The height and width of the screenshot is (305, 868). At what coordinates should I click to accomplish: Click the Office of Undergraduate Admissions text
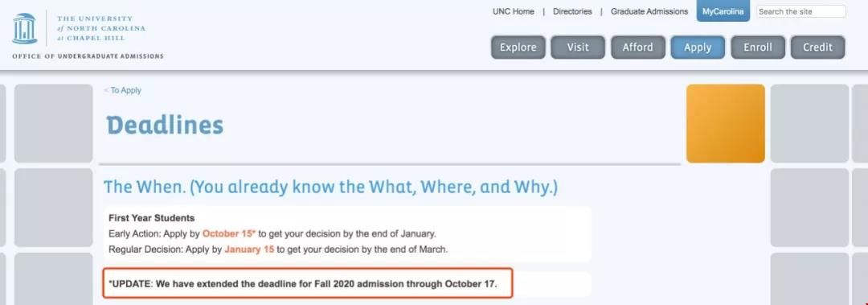[x=88, y=56]
